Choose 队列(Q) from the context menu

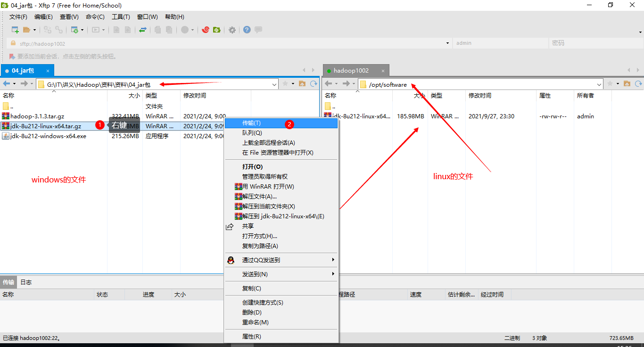click(x=281, y=133)
